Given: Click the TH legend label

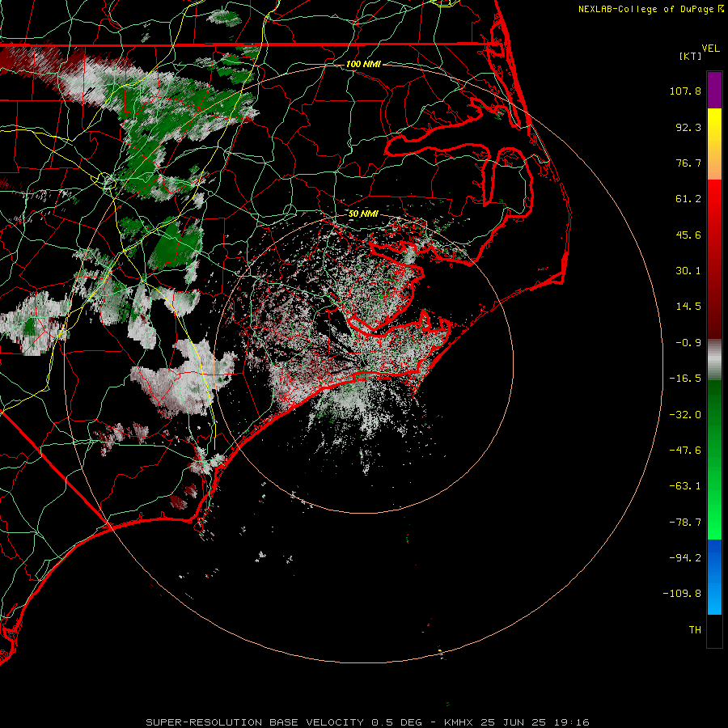Looking at the screenshot, I should point(695,629).
